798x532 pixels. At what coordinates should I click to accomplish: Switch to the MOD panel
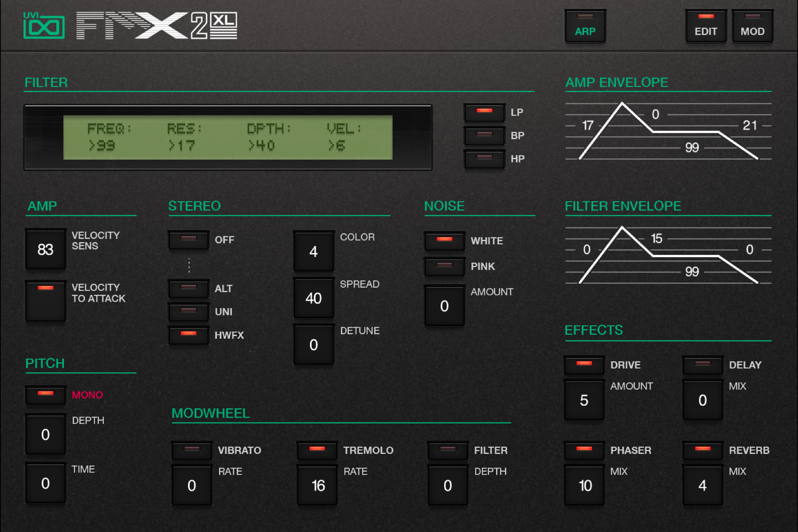click(x=752, y=26)
